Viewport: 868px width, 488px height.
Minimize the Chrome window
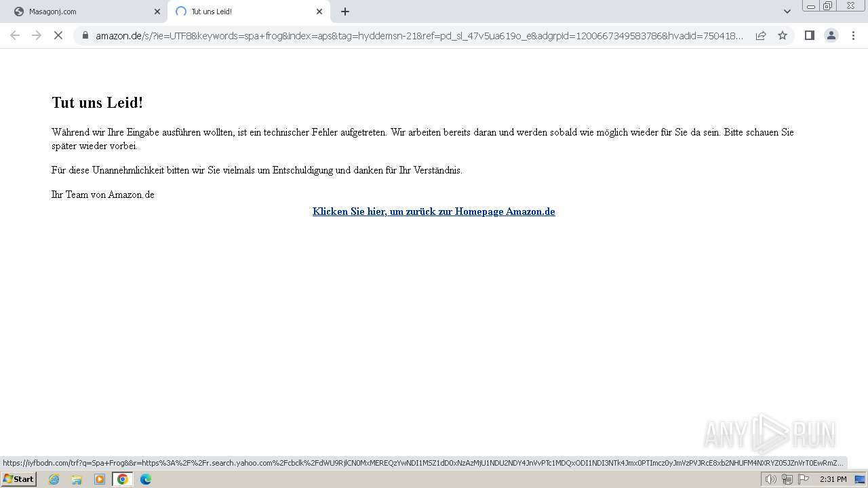pos(811,6)
